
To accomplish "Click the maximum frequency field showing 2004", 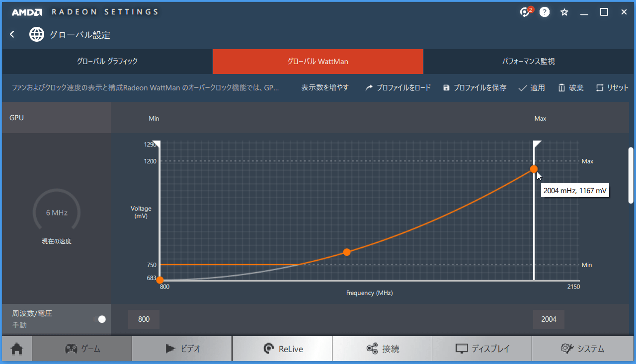I will click(x=549, y=319).
